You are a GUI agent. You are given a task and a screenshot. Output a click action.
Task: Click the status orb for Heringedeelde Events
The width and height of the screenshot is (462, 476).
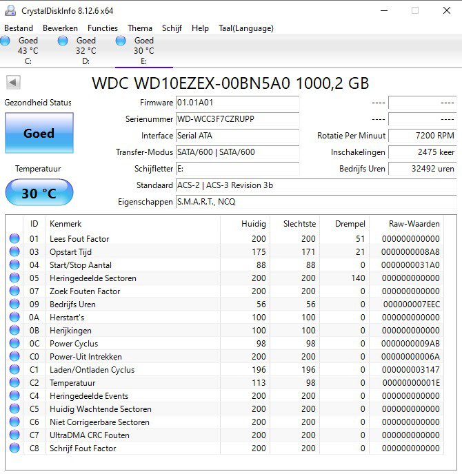point(14,395)
